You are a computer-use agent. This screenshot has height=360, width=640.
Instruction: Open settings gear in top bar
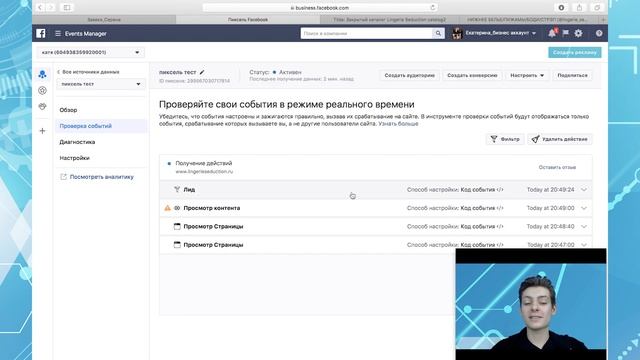pos(578,33)
